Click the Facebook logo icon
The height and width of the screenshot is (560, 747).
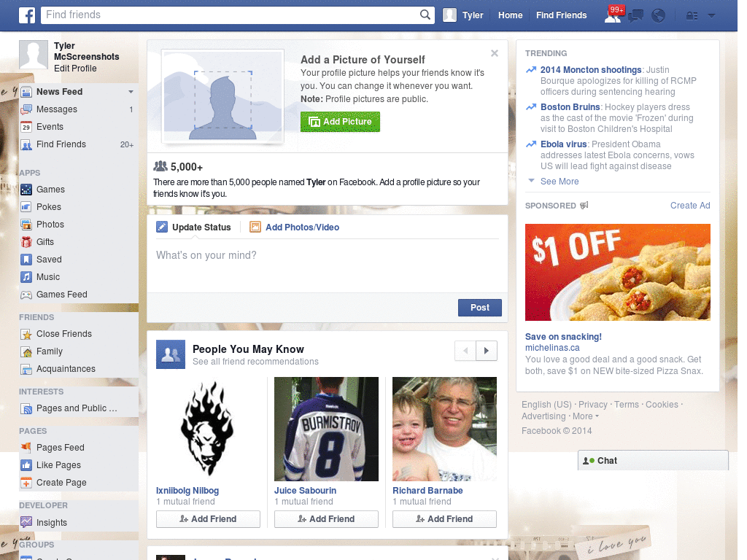(x=27, y=15)
